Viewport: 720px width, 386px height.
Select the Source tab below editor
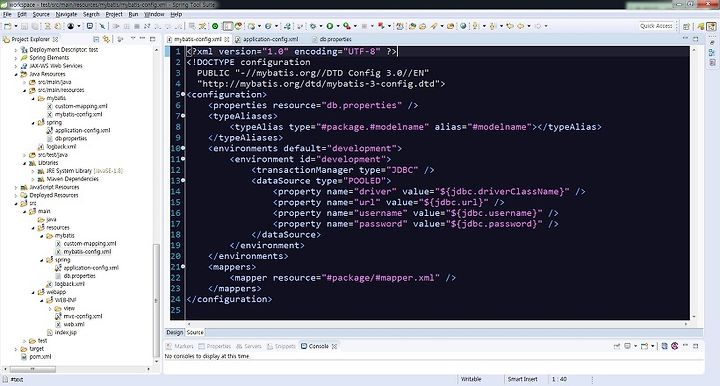195,332
